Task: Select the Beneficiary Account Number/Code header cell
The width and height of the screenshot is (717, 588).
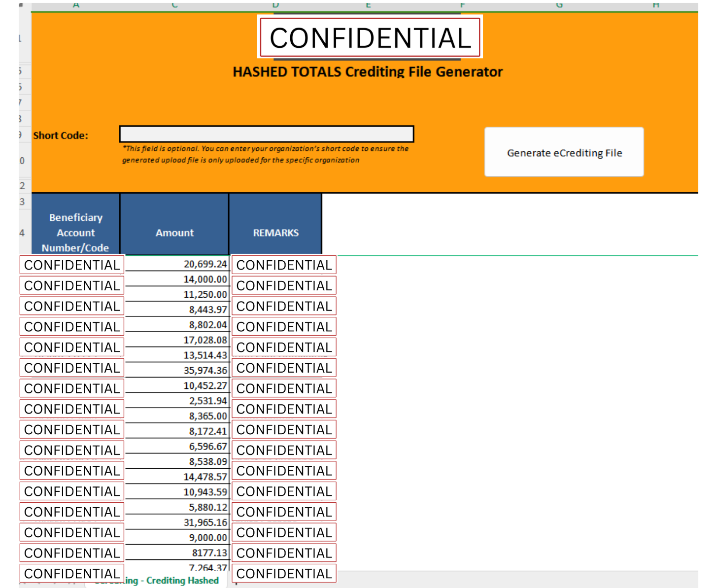Action: click(76, 224)
